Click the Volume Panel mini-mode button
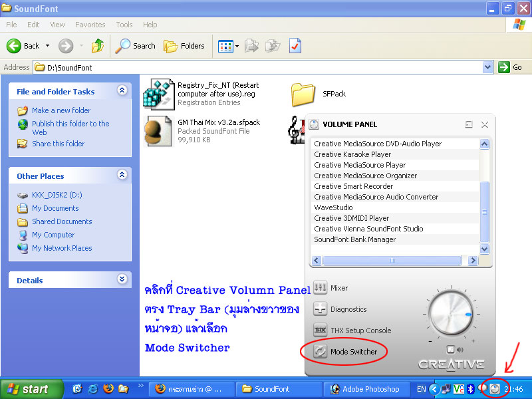This screenshot has width=532, height=399. click(x=469, y=124)
